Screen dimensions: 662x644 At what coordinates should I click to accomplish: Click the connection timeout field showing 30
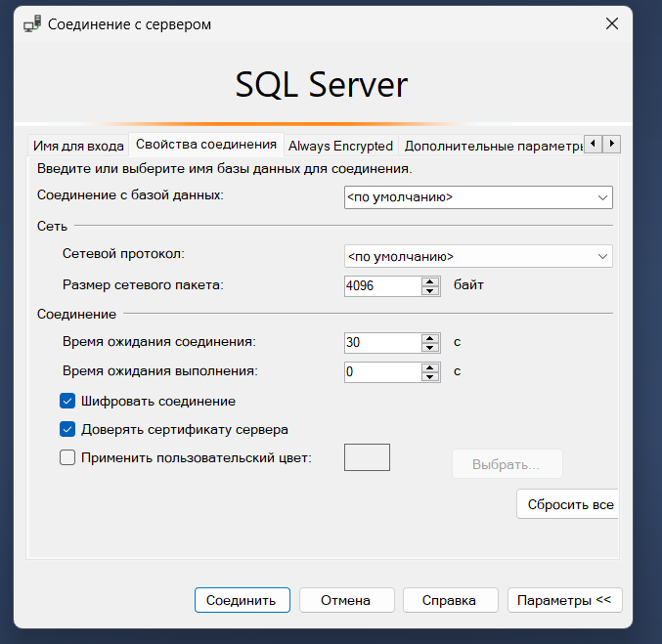click(x=382, y=342)
